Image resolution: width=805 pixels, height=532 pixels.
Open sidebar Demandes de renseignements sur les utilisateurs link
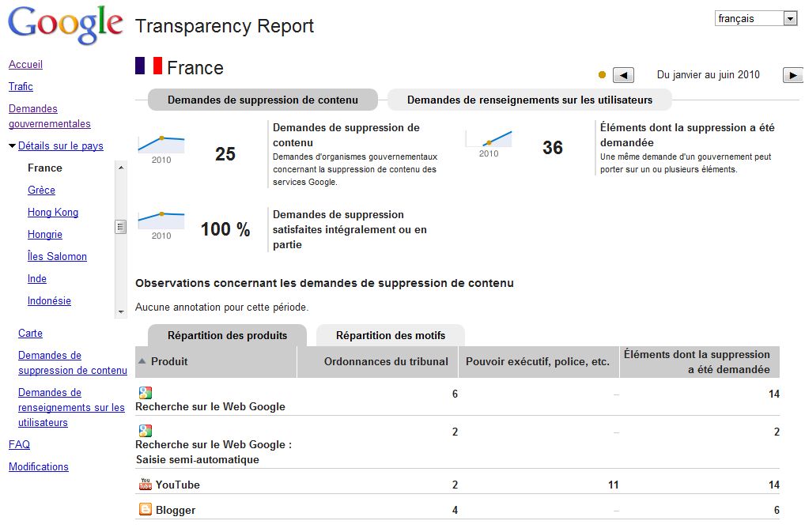click(x=71, y=407)
